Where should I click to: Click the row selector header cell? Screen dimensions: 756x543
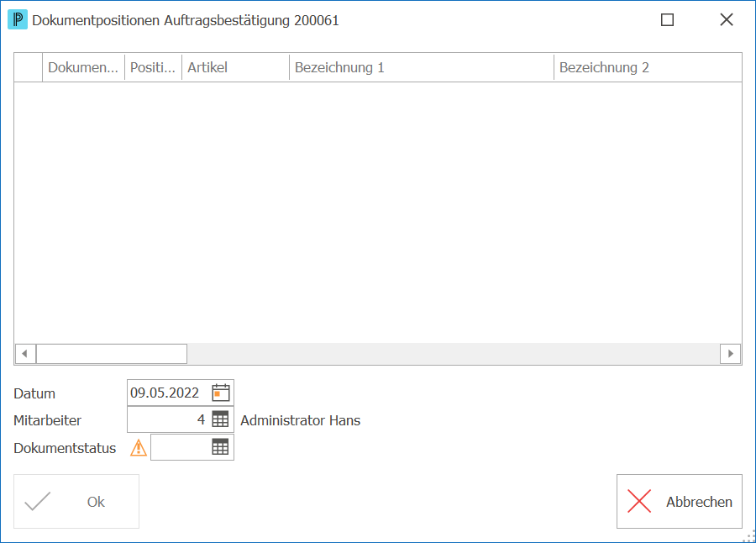click(29, 67)
